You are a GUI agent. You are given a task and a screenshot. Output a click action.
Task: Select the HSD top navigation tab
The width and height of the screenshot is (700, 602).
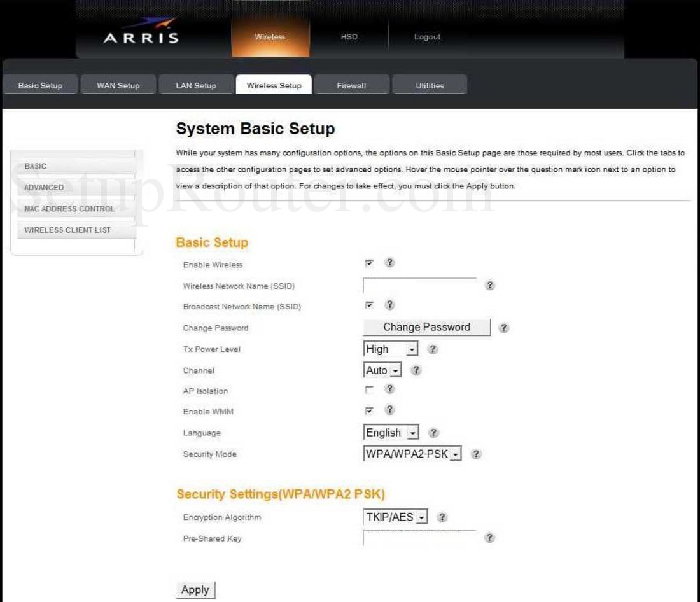tap(349, 37)
